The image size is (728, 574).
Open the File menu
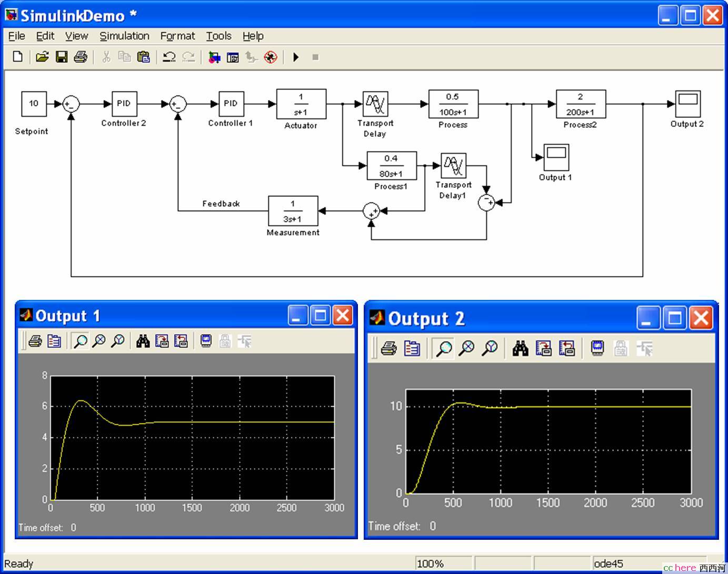(17, 36)
